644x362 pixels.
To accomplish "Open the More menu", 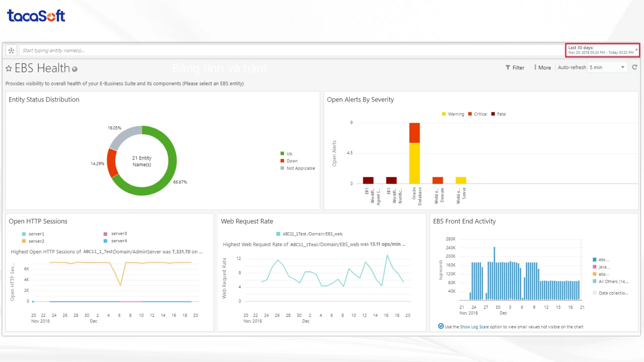I will (x=542, y=67).
